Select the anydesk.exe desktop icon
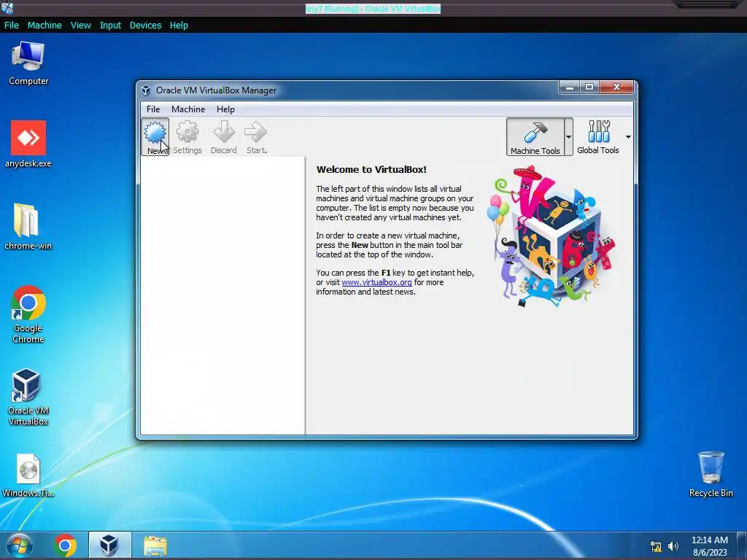This screenshot has height=560, width=747. (x=28, y=144)
